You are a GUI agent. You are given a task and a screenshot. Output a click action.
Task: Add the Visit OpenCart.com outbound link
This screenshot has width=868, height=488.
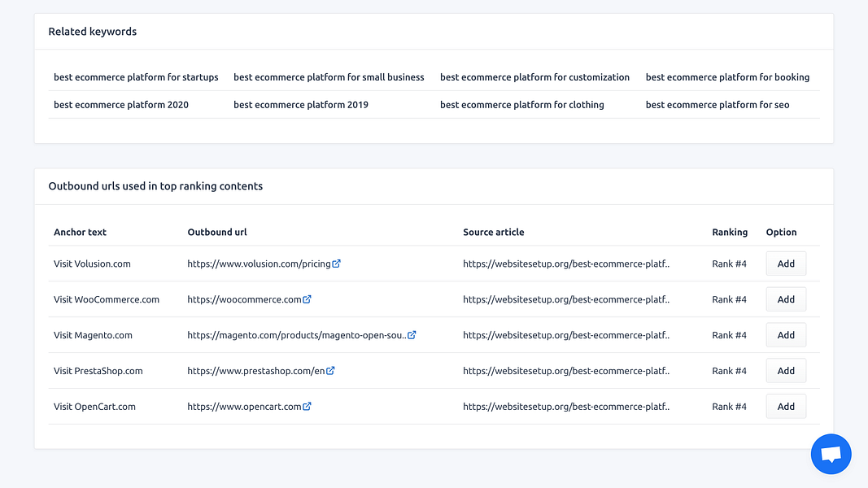click(x=786, y=406)
